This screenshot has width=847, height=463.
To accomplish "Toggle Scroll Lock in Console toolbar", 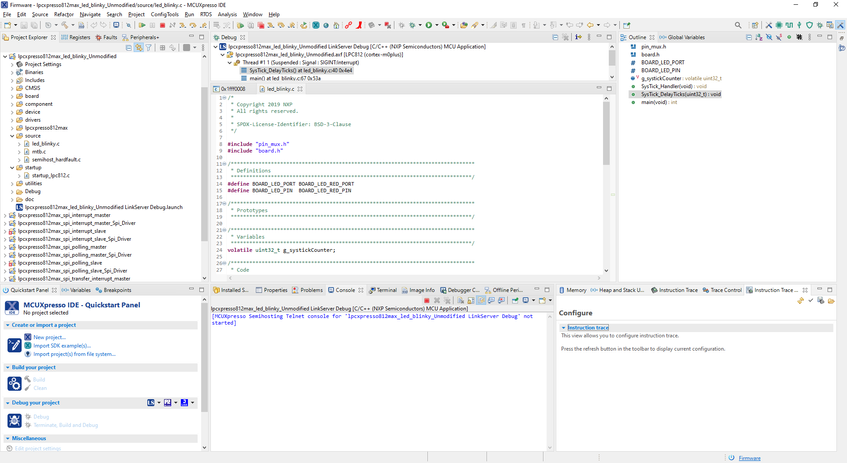I will (x=471, y=300).
